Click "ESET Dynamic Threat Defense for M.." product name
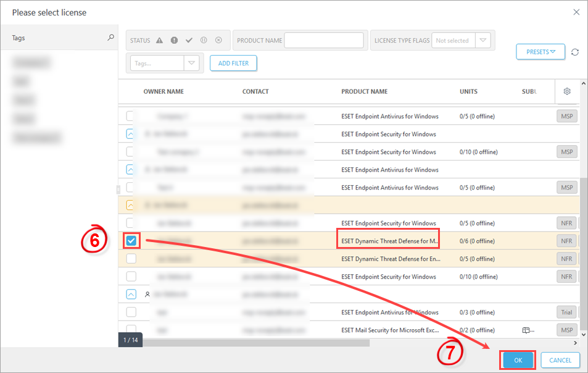Image resolution: width=588 pixels, height=373 pixels. pyautogui.click(x=389, y=241)
